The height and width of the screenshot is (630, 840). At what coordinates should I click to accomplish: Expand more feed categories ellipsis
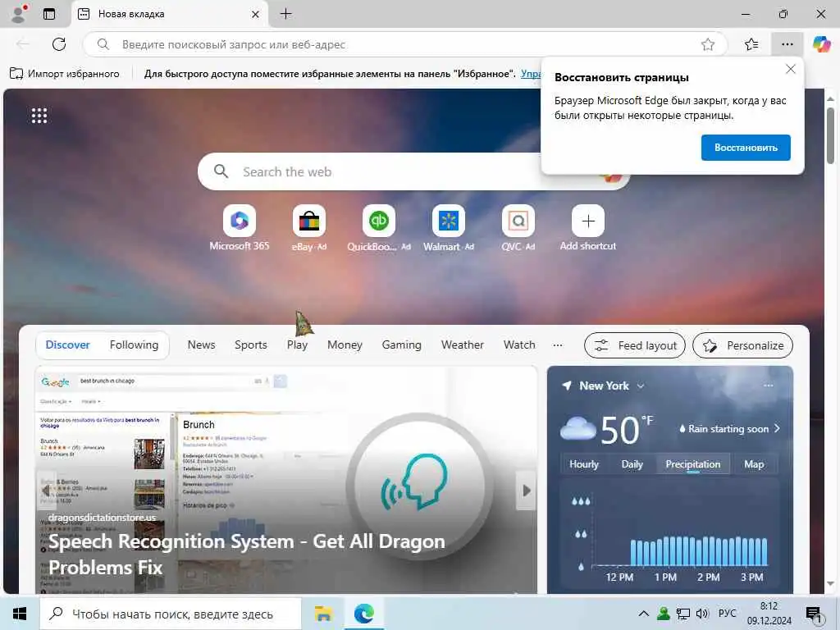click(558, 345)
